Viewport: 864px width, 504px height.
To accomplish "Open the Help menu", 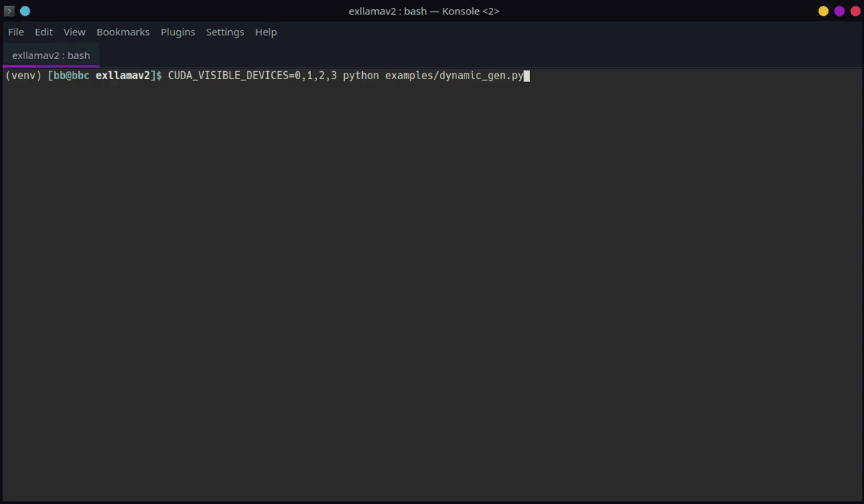I will coord(266,32).
